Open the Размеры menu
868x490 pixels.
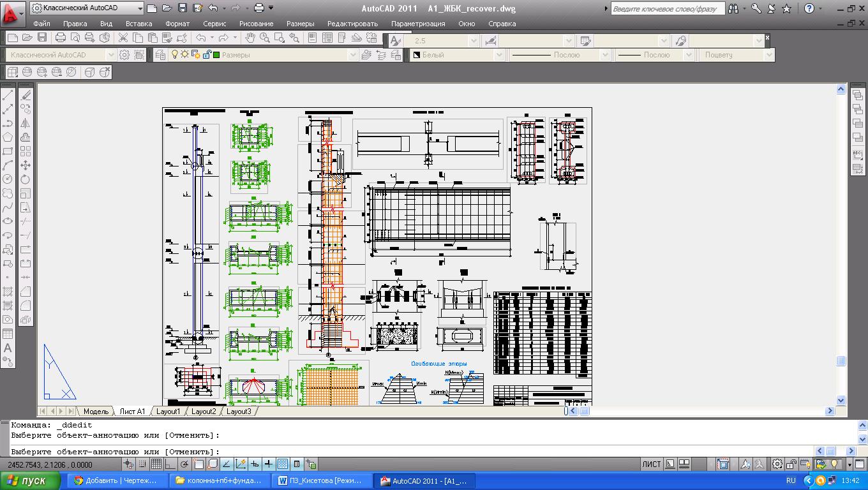(300, 24)
